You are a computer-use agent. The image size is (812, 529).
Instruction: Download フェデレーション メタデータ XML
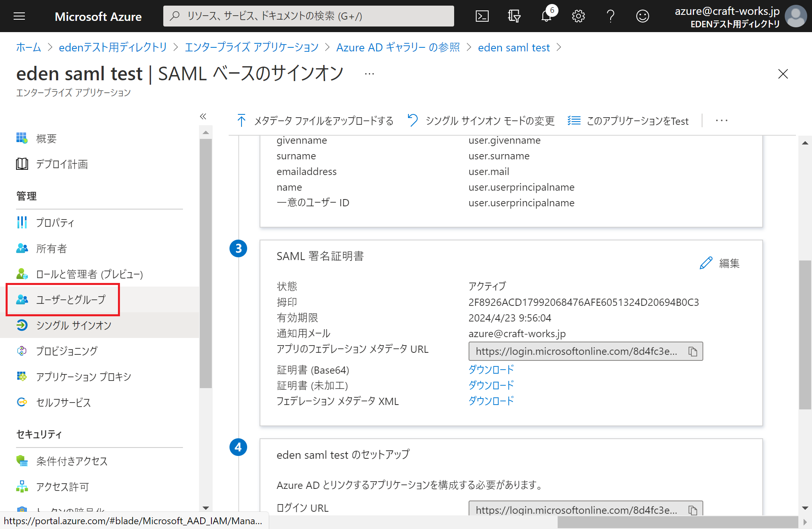tap(491, 401)
